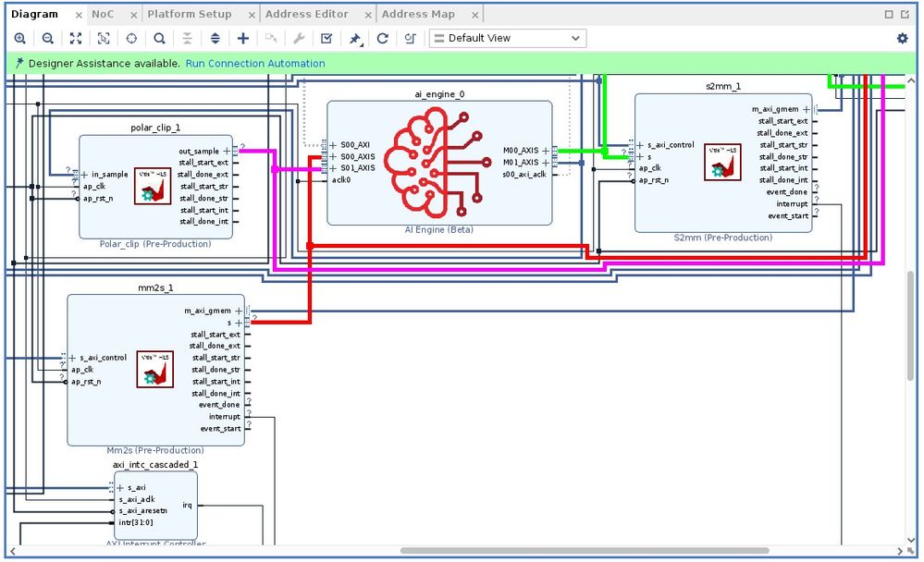
Task: Click the Auto-fit Selection crosshair icon
Action: (x=131, y=38)
